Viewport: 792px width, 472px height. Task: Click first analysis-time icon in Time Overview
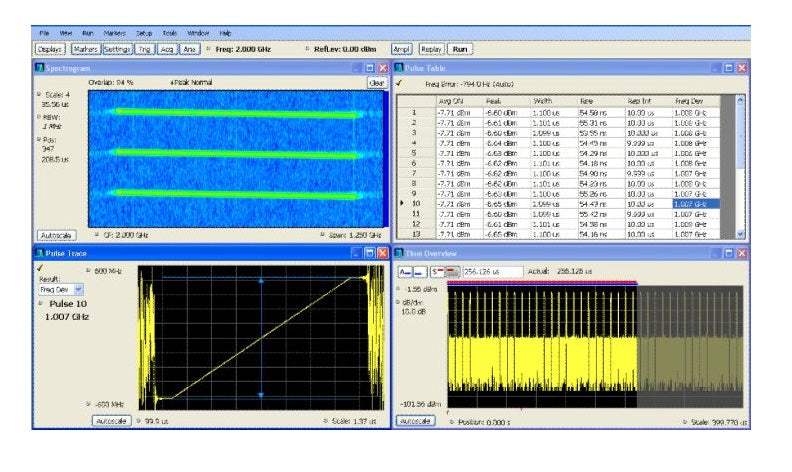pyautogui.click(x=406, y=271)
